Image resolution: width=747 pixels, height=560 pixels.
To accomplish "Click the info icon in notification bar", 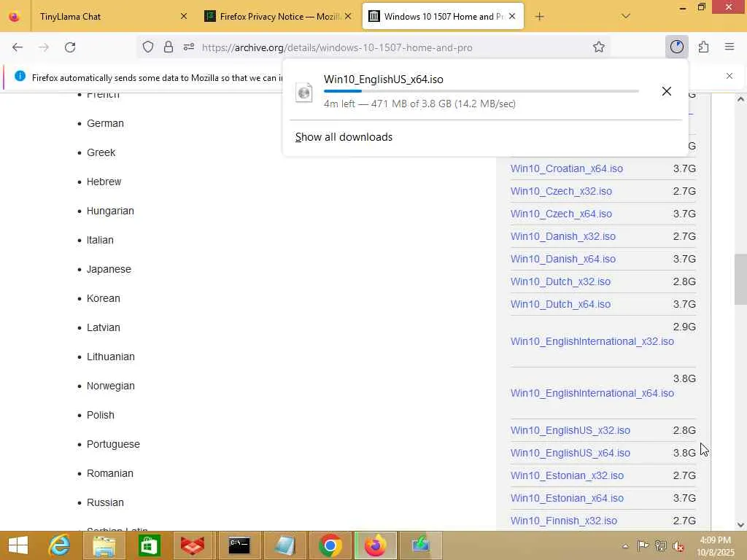I will pyautogui.click(x=20, y=76).
